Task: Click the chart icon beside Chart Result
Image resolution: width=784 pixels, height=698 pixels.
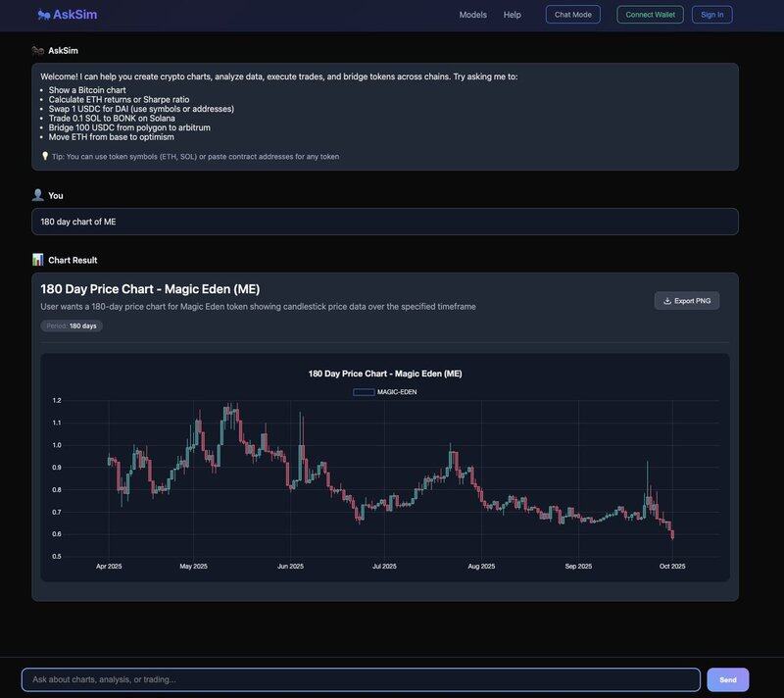Action: pos(38,260)
